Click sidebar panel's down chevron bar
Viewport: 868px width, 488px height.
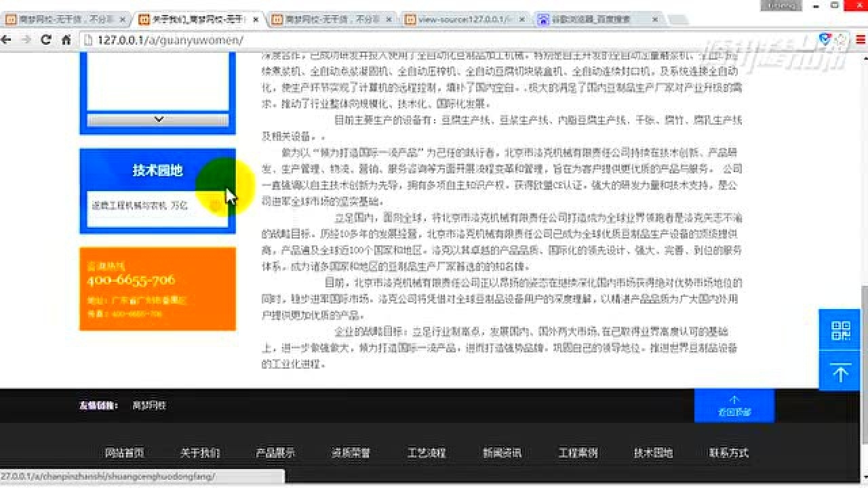tap(158, 119)
